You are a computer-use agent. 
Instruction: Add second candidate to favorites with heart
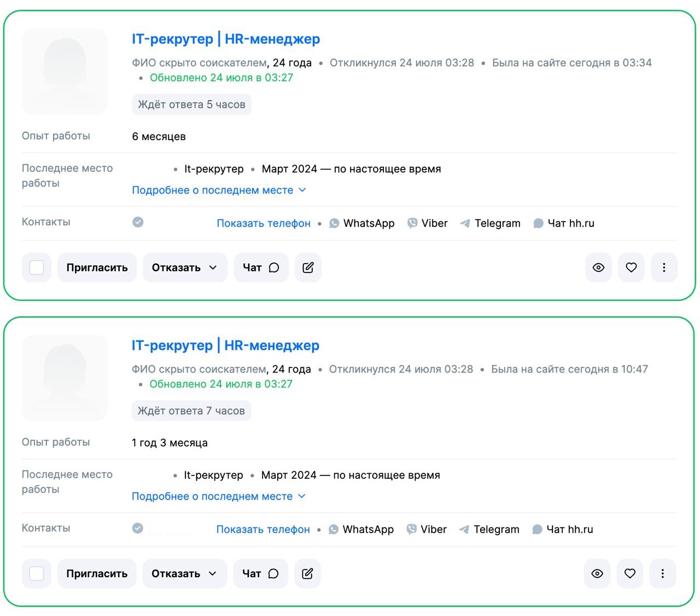coord(630,573)
